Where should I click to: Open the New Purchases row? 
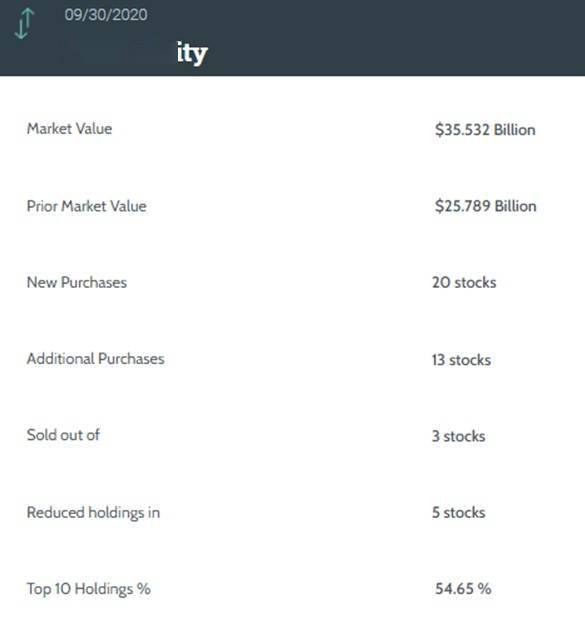pyautogui.click(x=292, y=282)
